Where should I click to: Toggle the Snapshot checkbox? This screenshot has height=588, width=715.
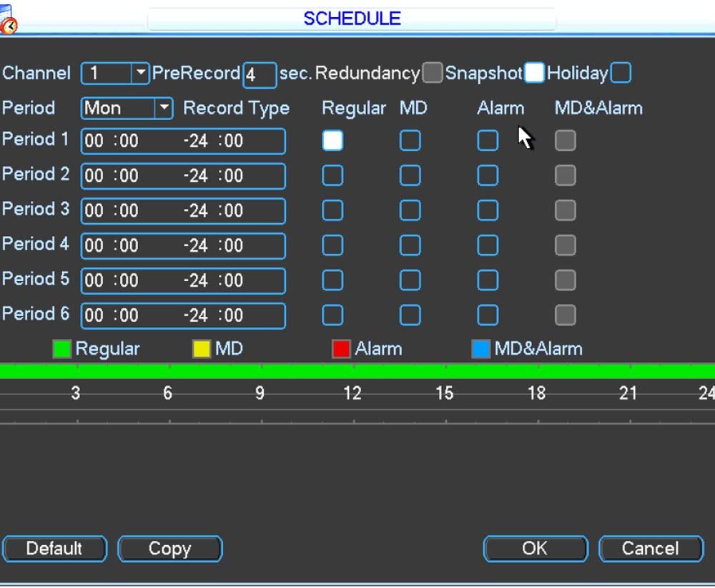(x=534, y=72)
